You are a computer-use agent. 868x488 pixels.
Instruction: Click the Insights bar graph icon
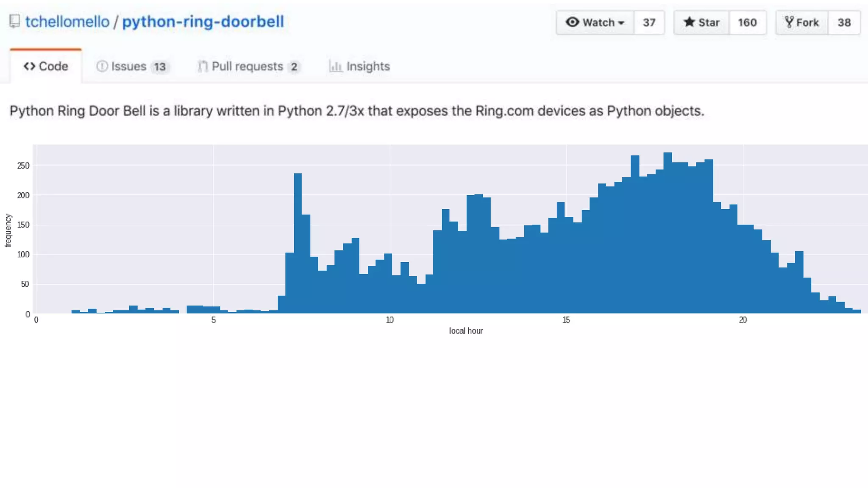tap(336, 67)
